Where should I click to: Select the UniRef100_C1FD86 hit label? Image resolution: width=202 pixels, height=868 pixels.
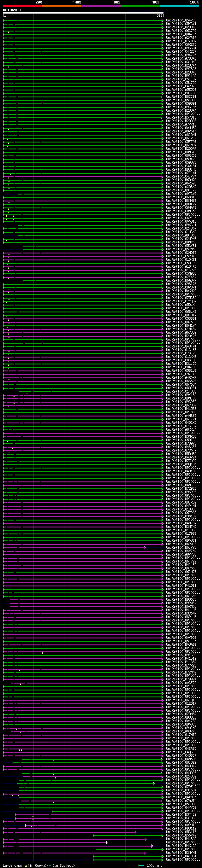click(181, 392)
